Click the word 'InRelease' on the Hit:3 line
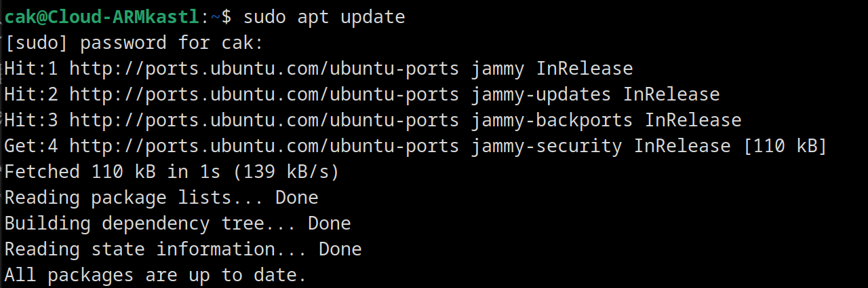This screenshot has width=868, height=288. pos(693,120)
